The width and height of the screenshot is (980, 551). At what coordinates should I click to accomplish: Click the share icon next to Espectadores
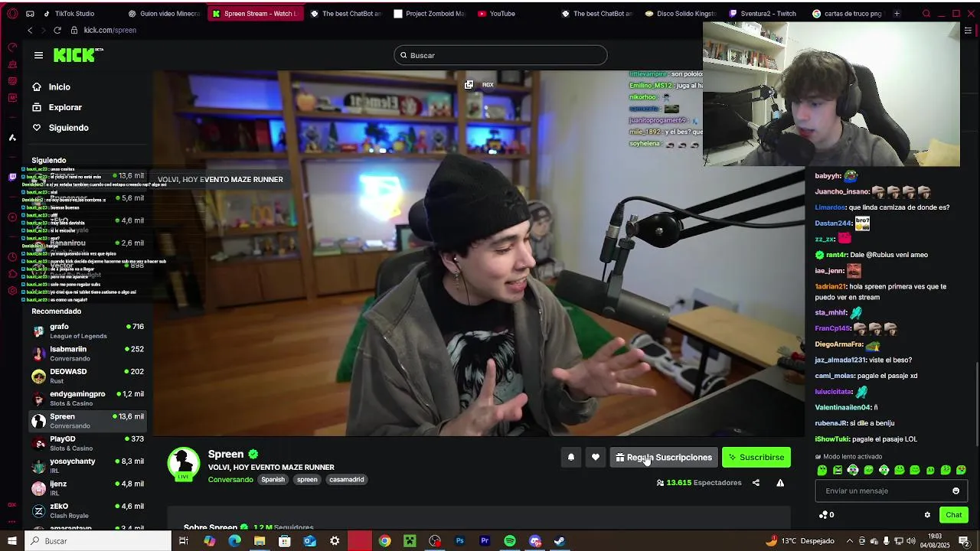756,483
